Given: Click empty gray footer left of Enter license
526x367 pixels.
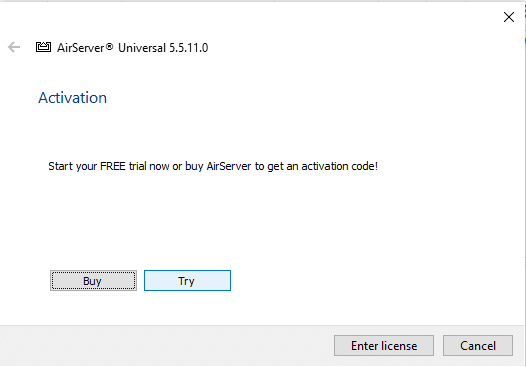Looking at the screenshot, I should coord(167,346).
